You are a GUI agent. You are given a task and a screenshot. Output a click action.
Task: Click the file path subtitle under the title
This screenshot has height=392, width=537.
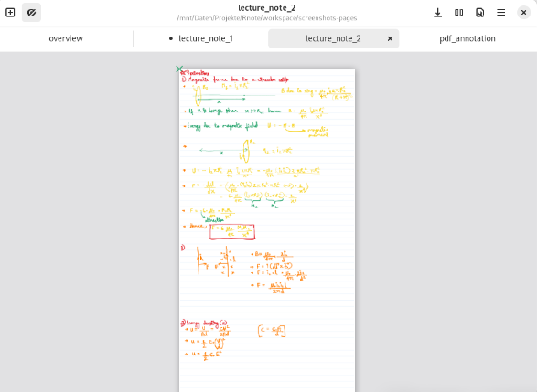(267, 18)
